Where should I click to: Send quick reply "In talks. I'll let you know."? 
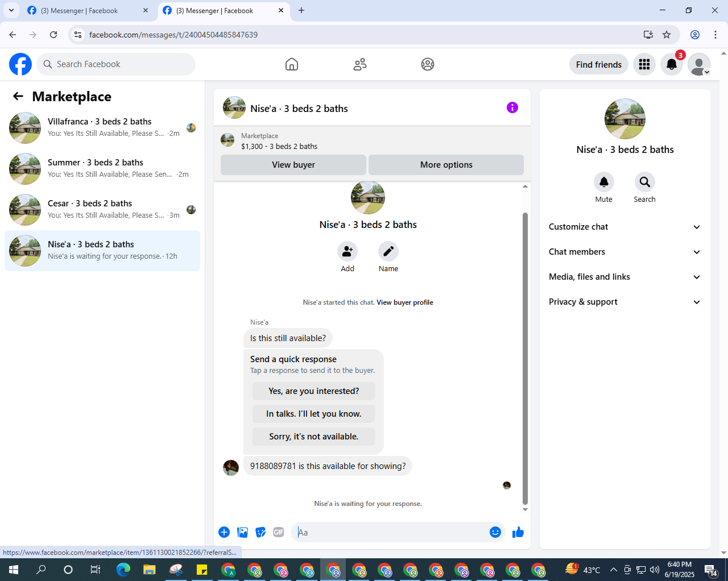[314, 414]
